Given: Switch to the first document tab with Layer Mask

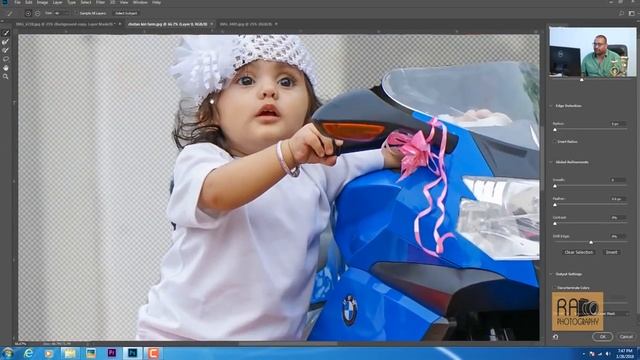Looking at the screenshot, I should click(65, 24).
